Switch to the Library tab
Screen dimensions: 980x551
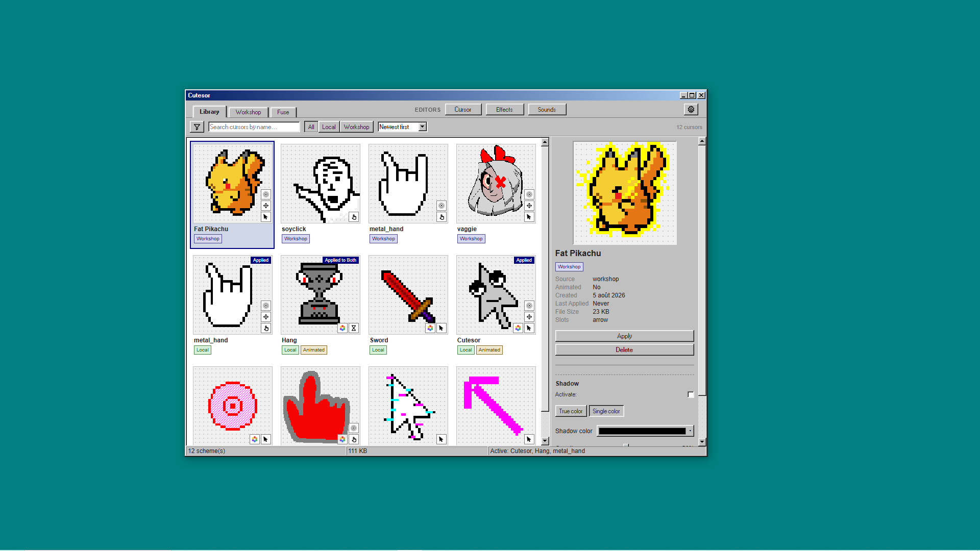click(x=209, y=112)
